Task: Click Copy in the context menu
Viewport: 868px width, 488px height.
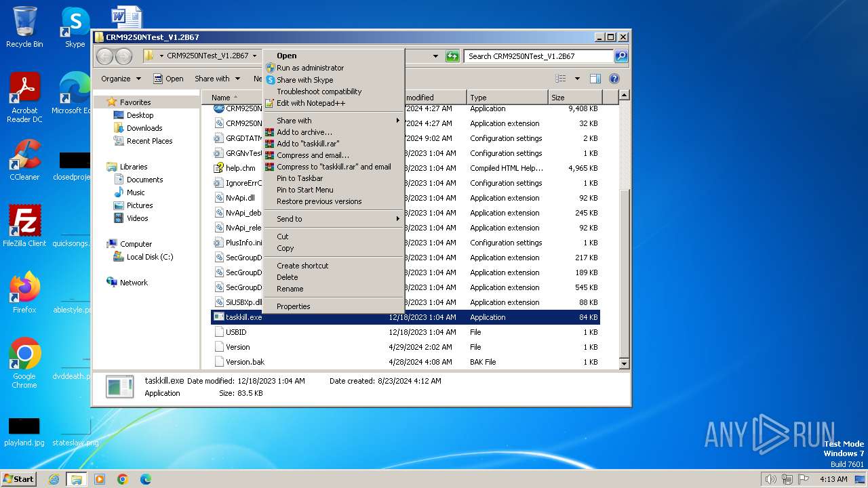Action: click(x=285, y=248)
